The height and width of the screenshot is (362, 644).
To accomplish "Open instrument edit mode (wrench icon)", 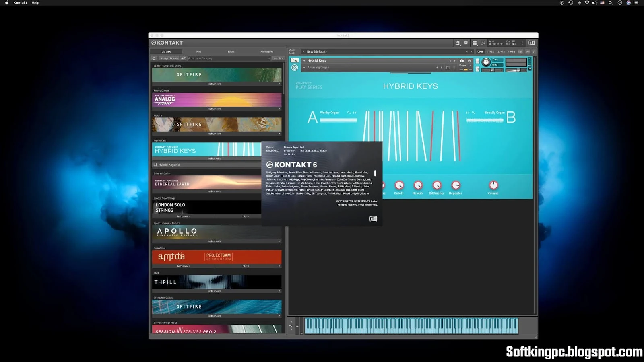I will [x=295, y=60].
